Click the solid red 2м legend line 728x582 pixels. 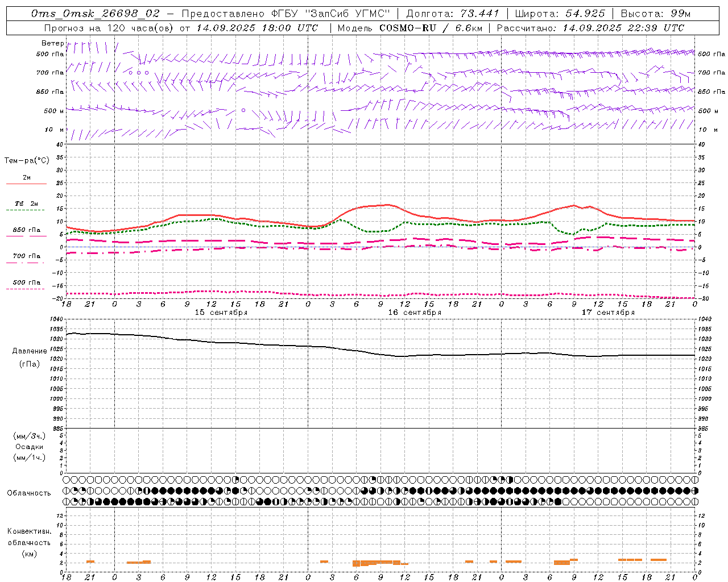click(x=26, y=184)
